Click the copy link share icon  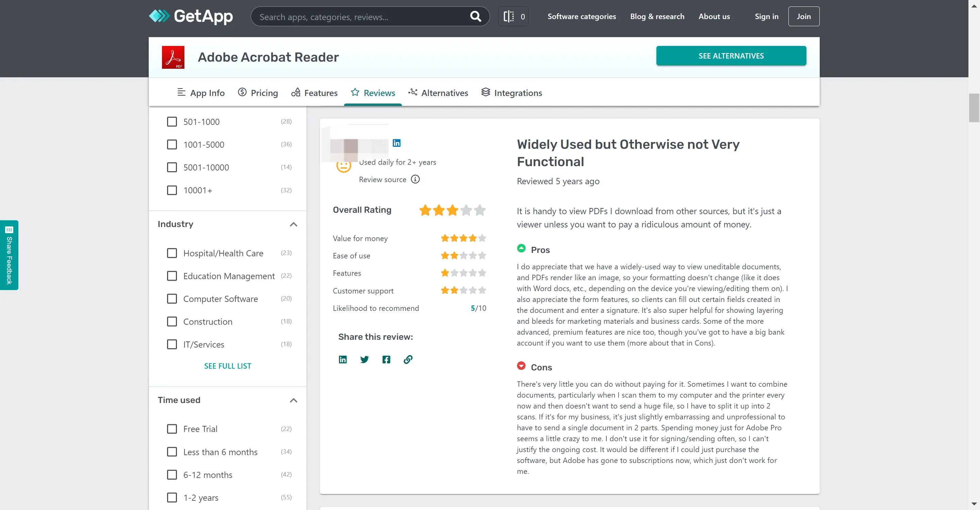[x=408, y=360]
